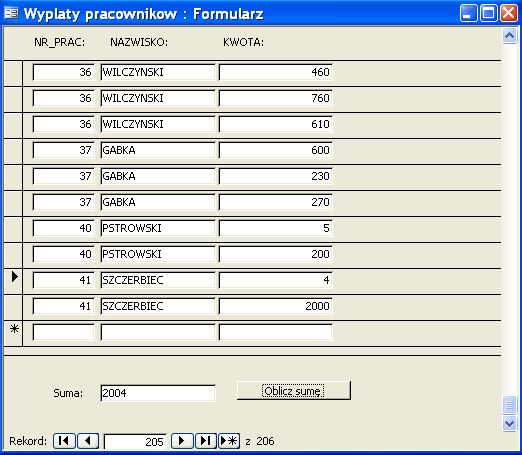Click the Suma: label
Screen dimensions: 522x455
(68, 393)
